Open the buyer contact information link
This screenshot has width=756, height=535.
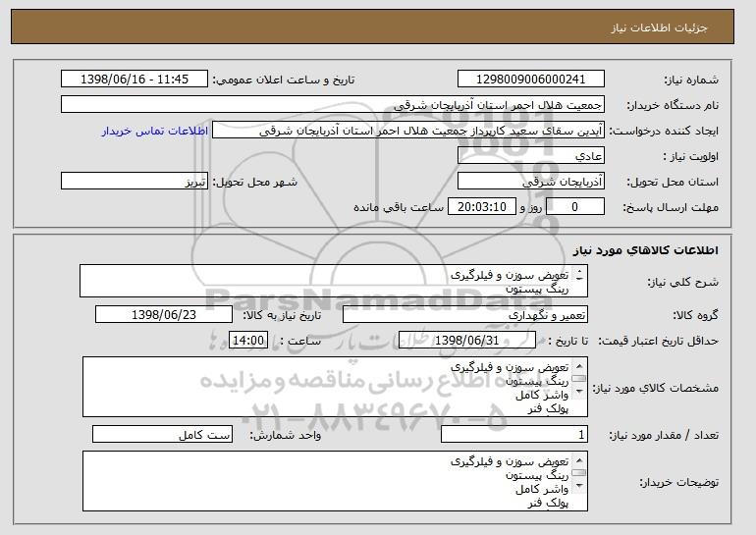(155, 131)
